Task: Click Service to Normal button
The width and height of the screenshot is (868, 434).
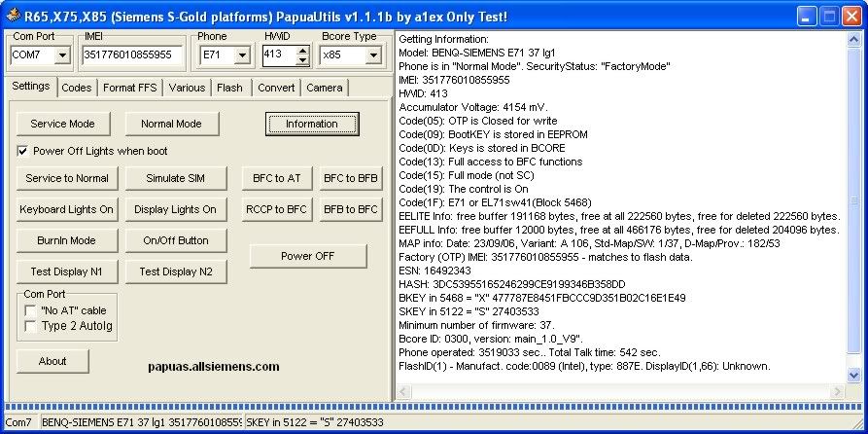Action: point(67,178)
